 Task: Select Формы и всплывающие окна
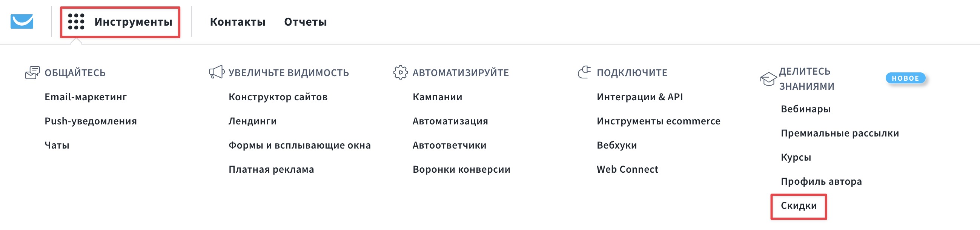tap(300, 145)
